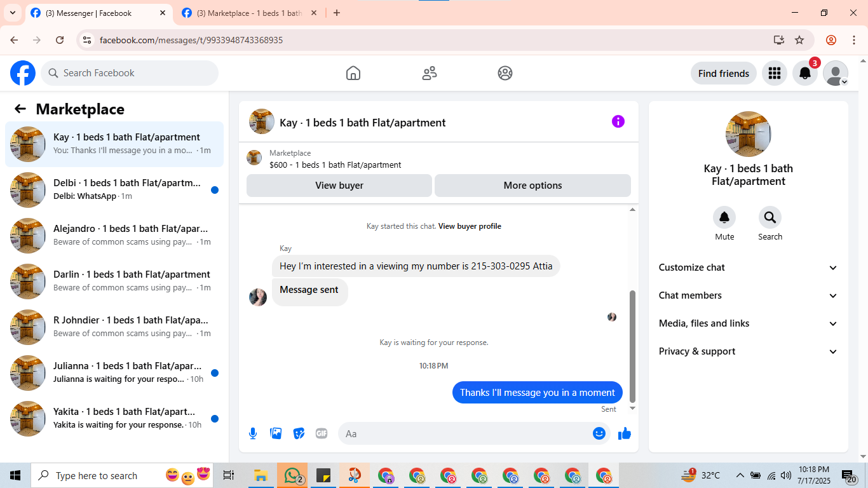Open the account profile picture menu

[x=836, y=73]
